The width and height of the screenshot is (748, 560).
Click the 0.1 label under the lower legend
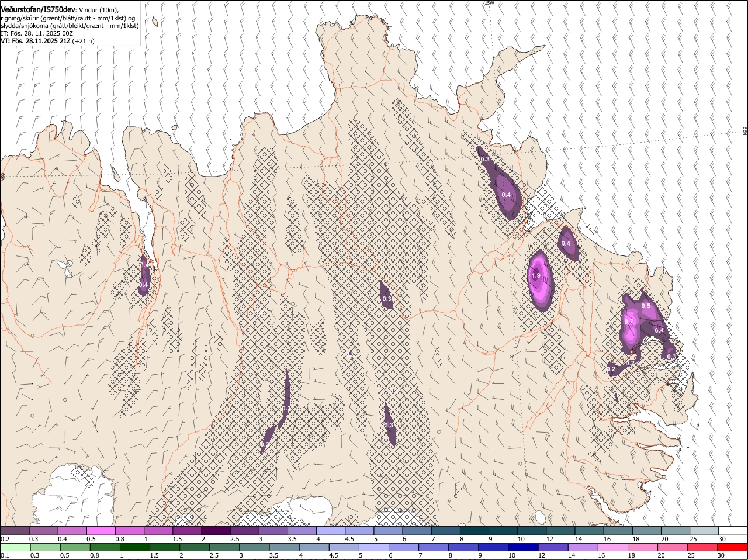[x=5, y=555]
